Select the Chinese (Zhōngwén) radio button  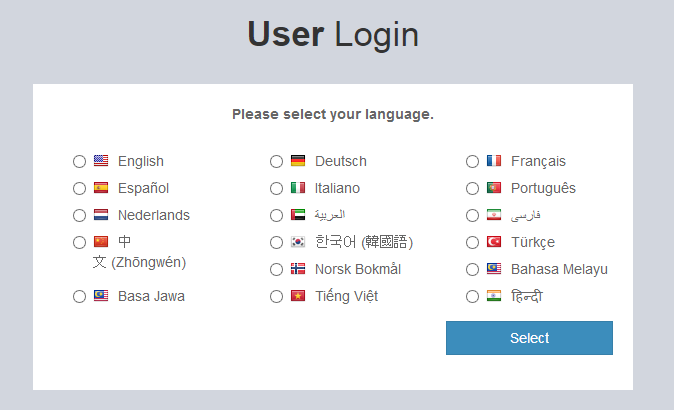coord(80,242)
